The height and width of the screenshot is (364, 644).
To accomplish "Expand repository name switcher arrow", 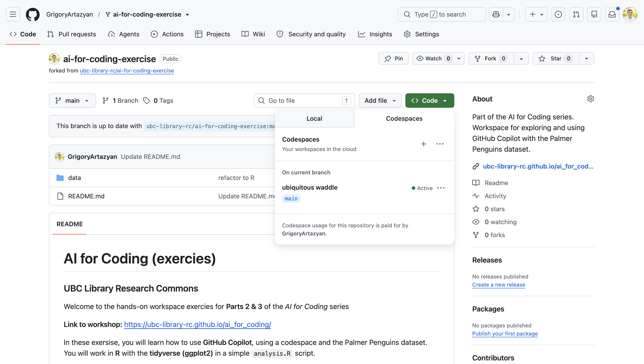I will (187, 15).
